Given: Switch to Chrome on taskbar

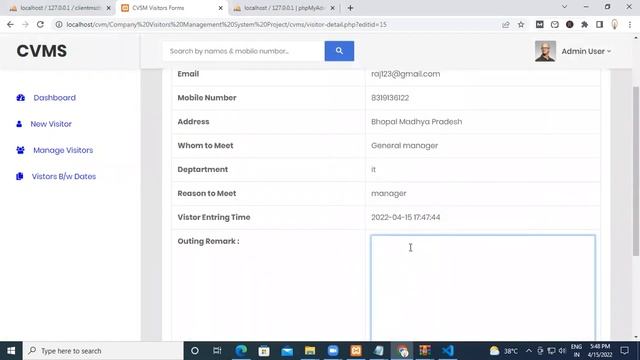Looking at the screenshot, I should [x=402, y=351].
